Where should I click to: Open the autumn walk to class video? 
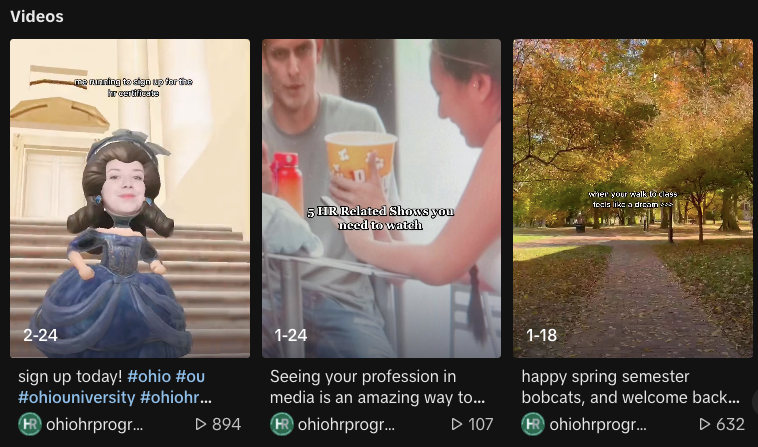pos(633,198)
